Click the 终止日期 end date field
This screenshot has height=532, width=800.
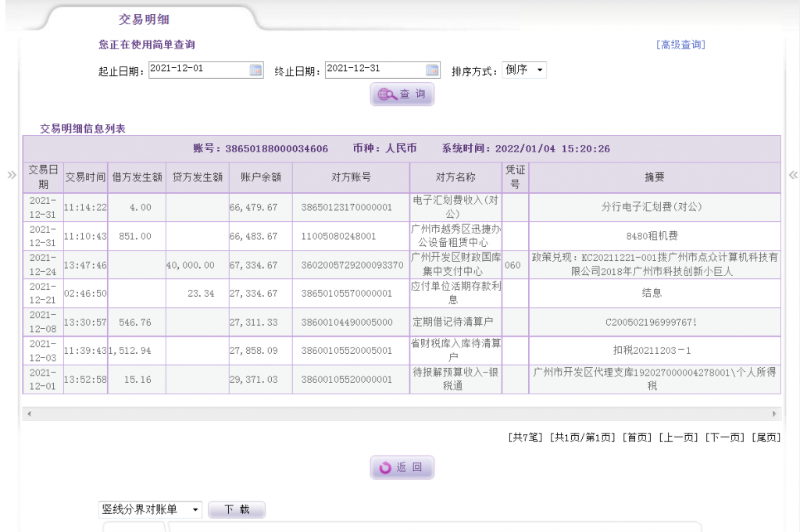(x=373, y=70)
